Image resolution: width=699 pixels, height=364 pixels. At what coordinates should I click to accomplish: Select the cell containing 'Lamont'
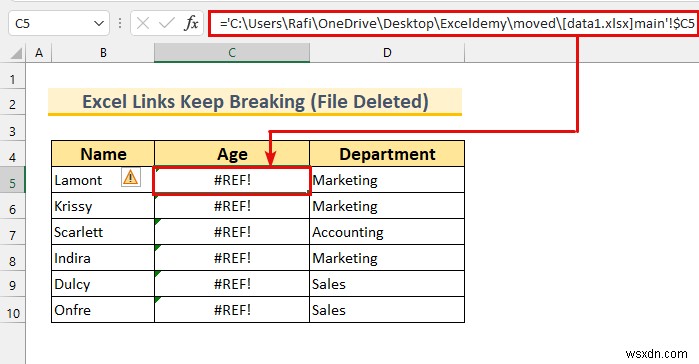click(x=103, y=180)
